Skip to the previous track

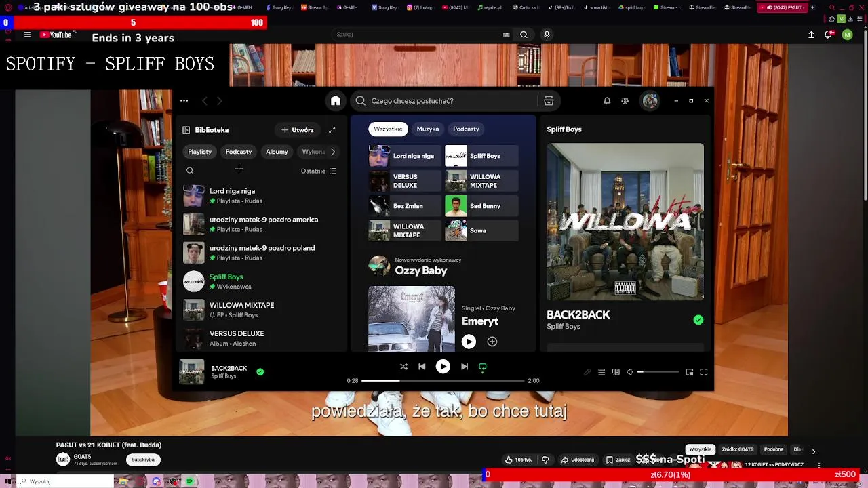coord(422,367)
